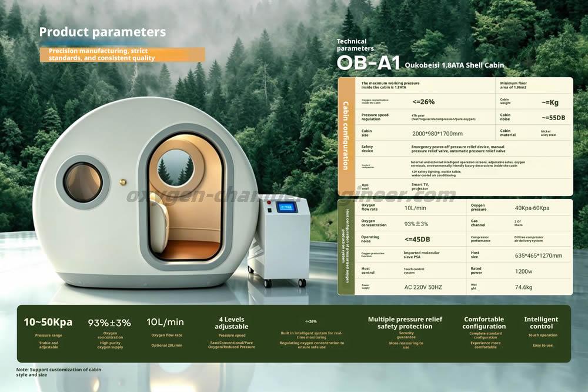This screenshot has height=392, width=588.
Task: Click the blue touchscreen on the host unit
Action: (x=288, y=207)
